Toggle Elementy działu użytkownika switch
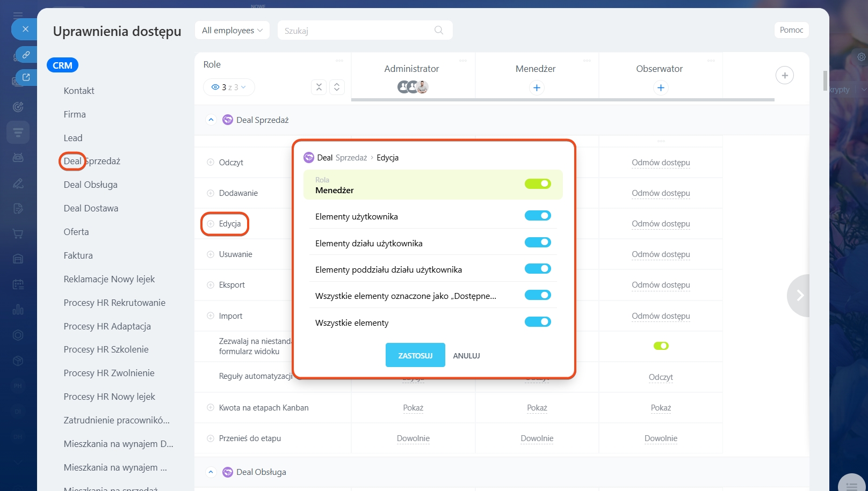Screen dimensions: 868x491 [538, 243]
